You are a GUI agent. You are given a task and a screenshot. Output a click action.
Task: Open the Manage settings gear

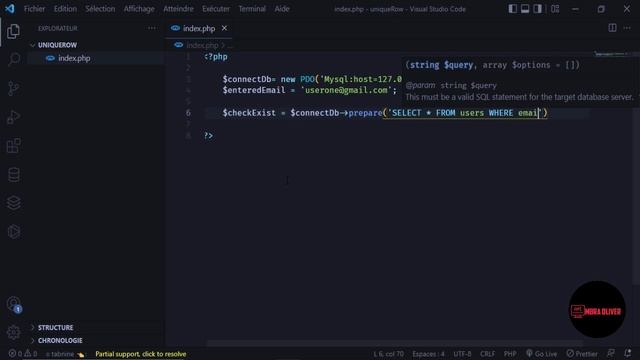click(13, 332)
